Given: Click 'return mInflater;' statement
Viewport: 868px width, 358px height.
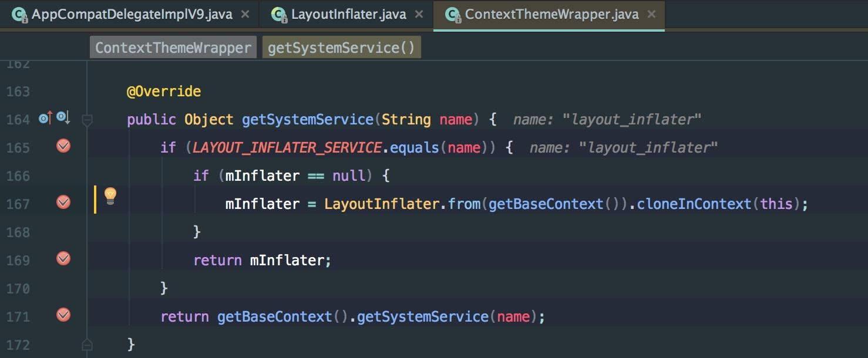Looking at the screenshot, I should 263,261.
